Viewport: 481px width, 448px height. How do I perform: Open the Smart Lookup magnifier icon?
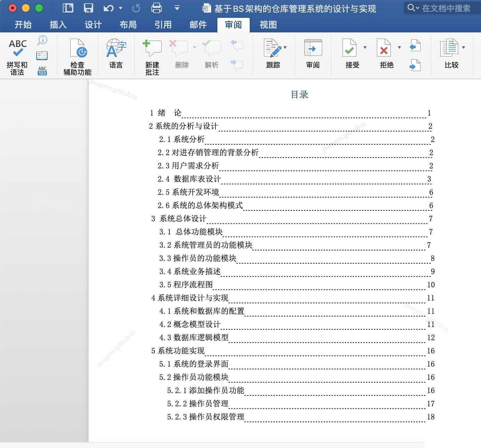[42, 40]
